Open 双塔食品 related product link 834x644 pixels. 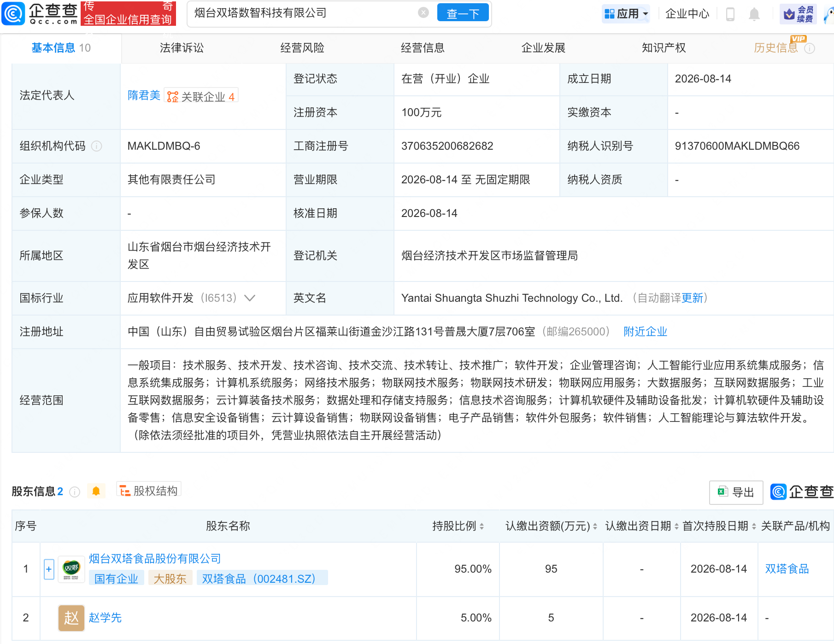pyautogui.click(x=787, y=569)
